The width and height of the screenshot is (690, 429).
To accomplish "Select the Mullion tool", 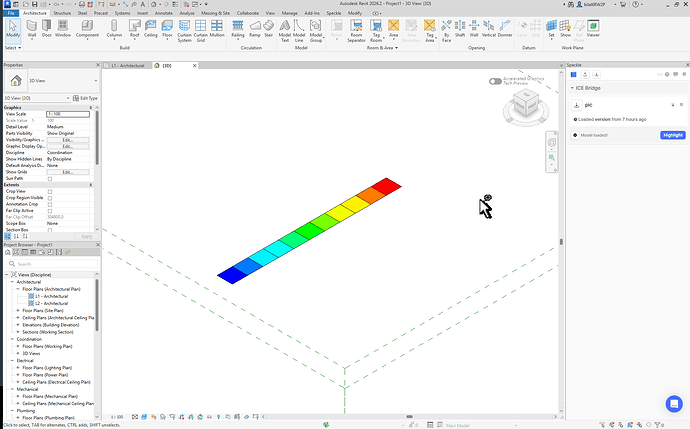I will coord(217,29).
